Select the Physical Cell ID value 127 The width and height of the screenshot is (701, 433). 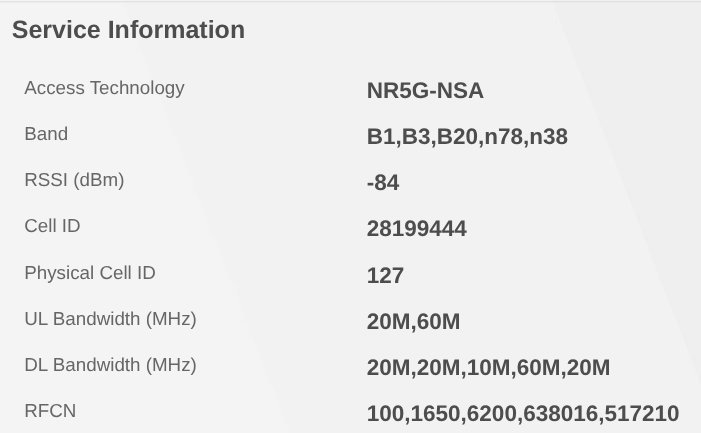tap(385, 275)
